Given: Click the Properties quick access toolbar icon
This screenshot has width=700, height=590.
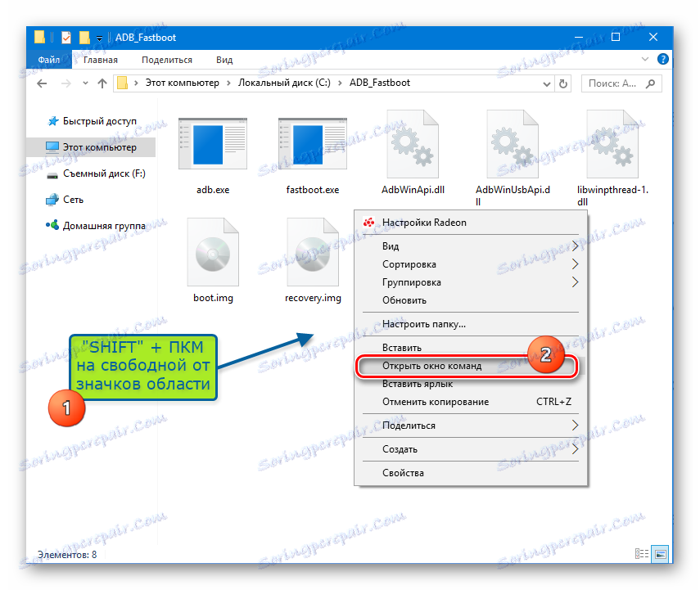Looking at the screenshot, I should point(66,38).
